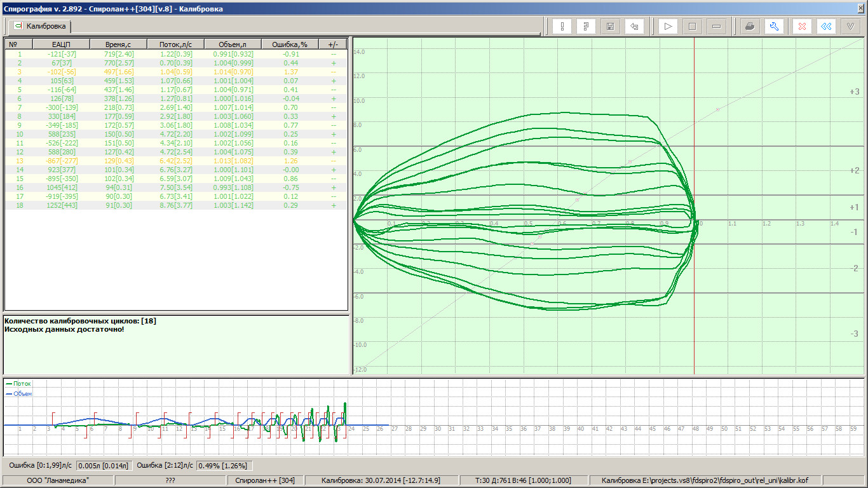Click the minus bar toolbar icon

pyautogui.click(x=716, y=27)
